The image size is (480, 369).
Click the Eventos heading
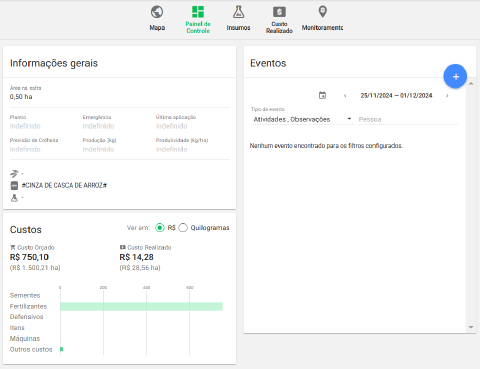pyautogui.click(x=268, y=63)
